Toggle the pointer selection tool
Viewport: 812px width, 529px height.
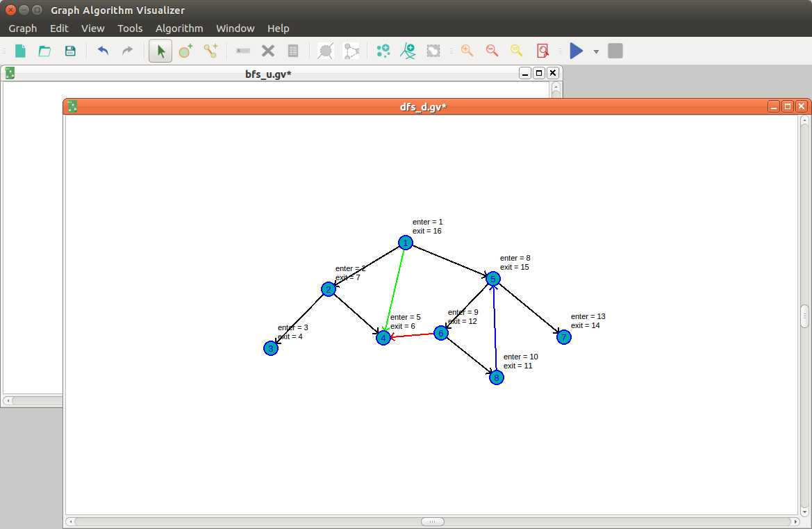pyautogui.click(x=160, y=51)
